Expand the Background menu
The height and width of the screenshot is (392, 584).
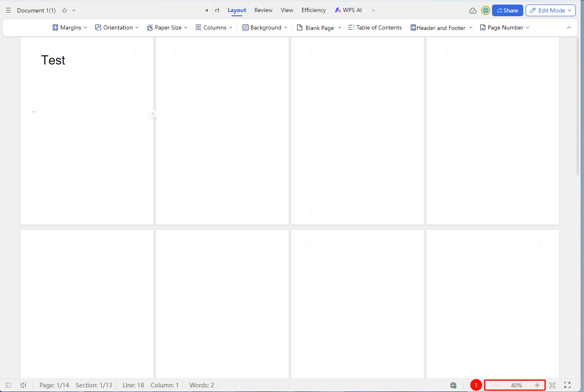point(265,27)
